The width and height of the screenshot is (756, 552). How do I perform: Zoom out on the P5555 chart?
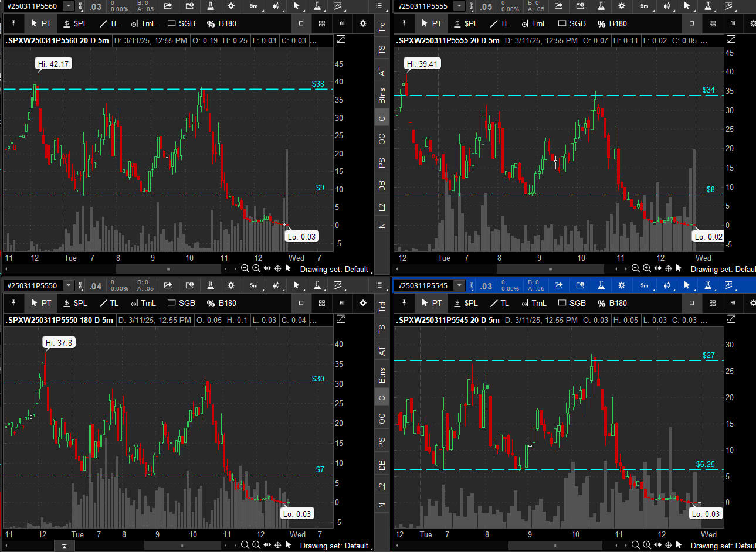635,268
